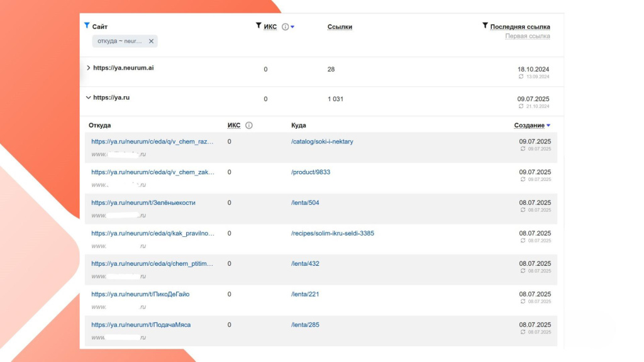This screenshot has height=362, width=644.
Task: Open the Создание sort dropdown arrow
Action: point(548,126)
